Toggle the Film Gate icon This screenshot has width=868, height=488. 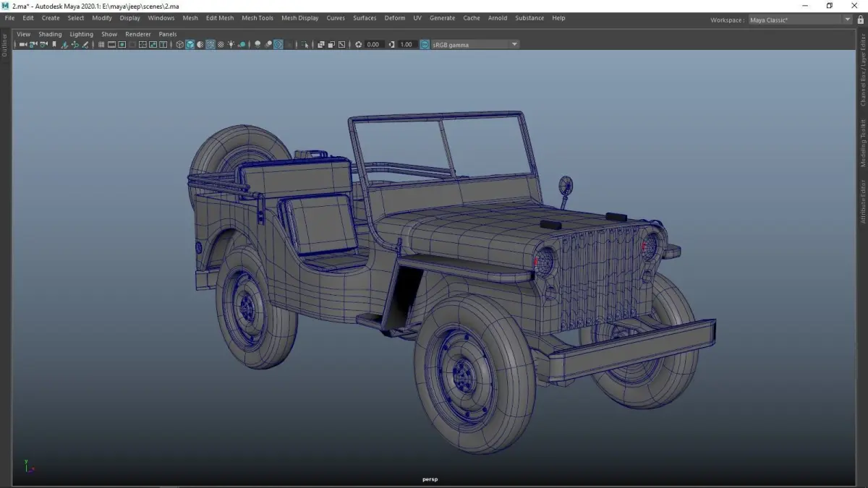coord(111,44)
